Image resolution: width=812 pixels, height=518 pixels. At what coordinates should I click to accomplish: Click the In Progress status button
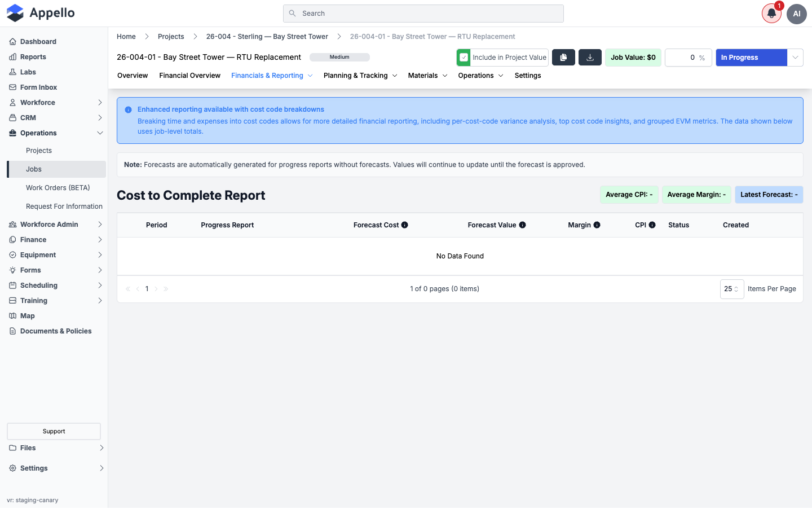click(x=751, y=58)
